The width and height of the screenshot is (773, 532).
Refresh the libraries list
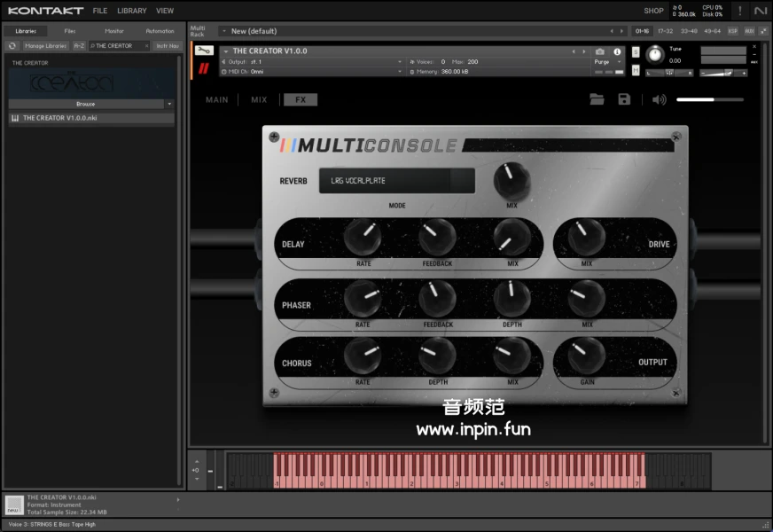click(12, 45)
